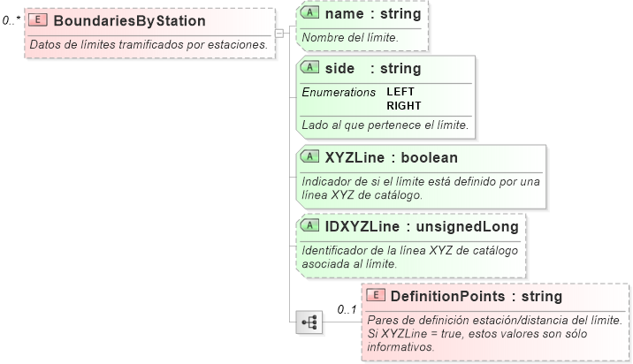633x364 pixels.
Task: Click 'Identificador de la línea XYZ' description
Action: click(409, 257)
